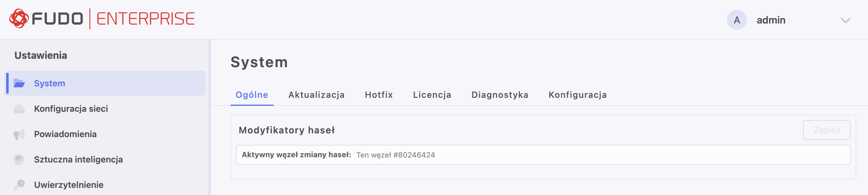This screenshot has width=868, height=195.
Task: Select the Ogólne tab
Action: tap(252, 95)
